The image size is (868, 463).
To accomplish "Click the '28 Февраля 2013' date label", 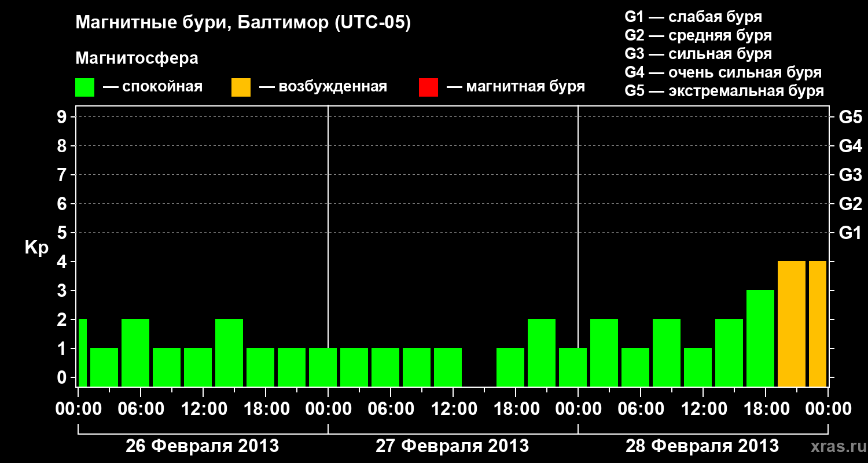I will 703,446.
